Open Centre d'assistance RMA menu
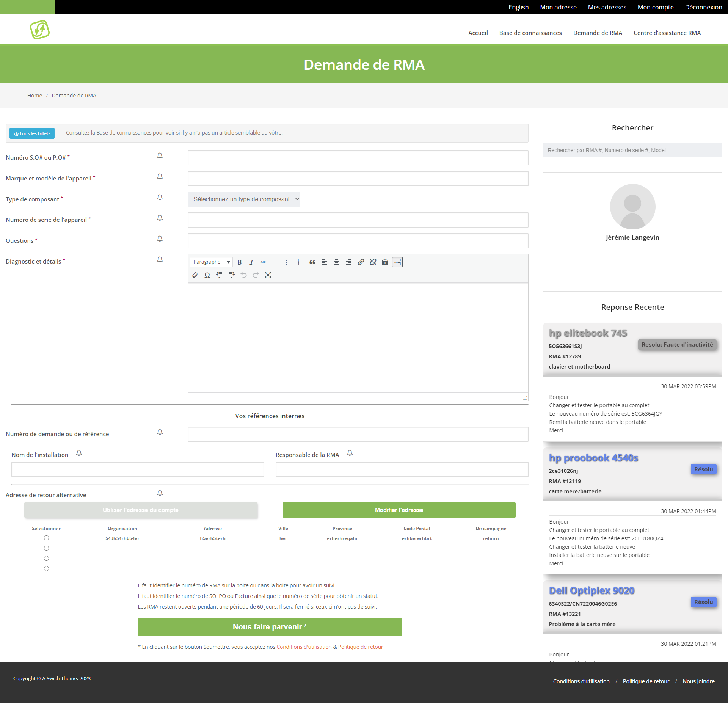Viewport: 728px width, 703px height. (667, 33)
